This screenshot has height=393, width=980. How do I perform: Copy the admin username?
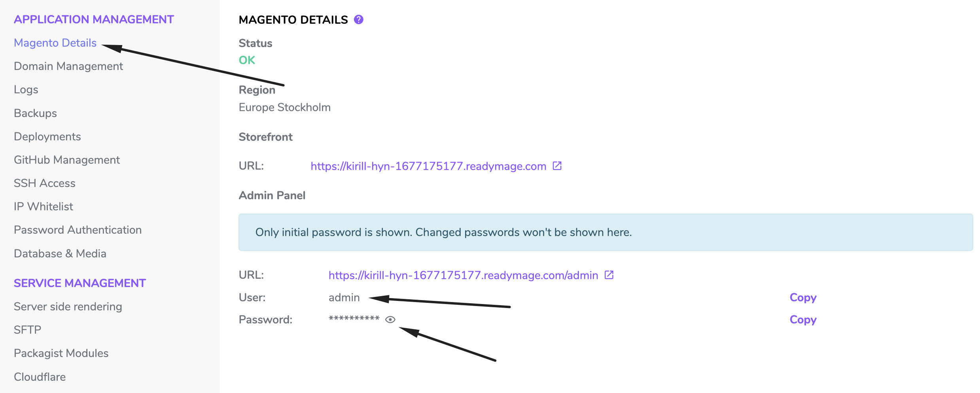(803, 297)
